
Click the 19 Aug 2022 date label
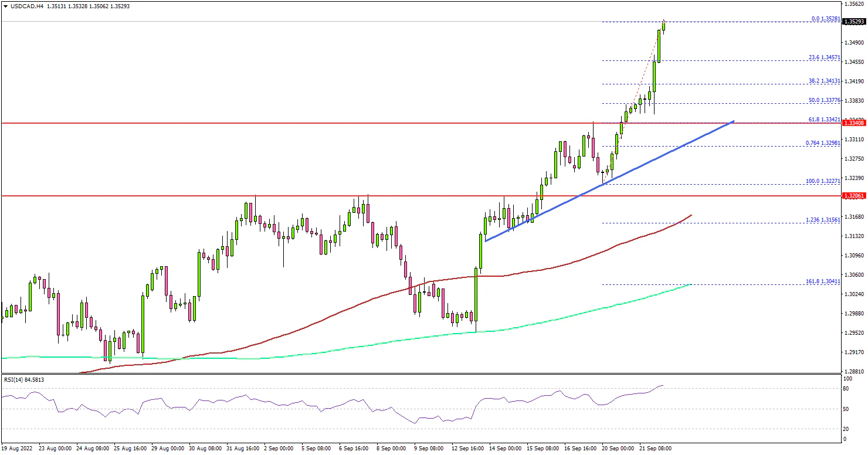(x=18, y=448)
